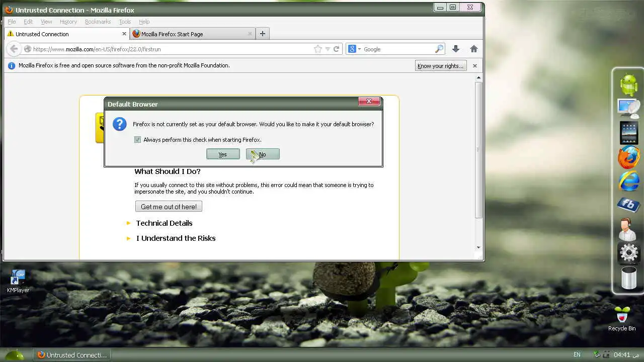Viewport: 644px width, 362px height.
Task: Open the File menu
Action: click(12, 22)
